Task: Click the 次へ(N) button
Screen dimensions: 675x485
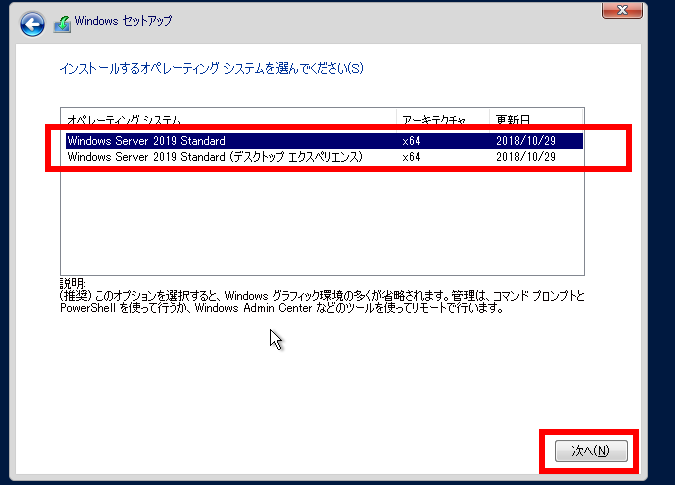Action: coord(591,451)
